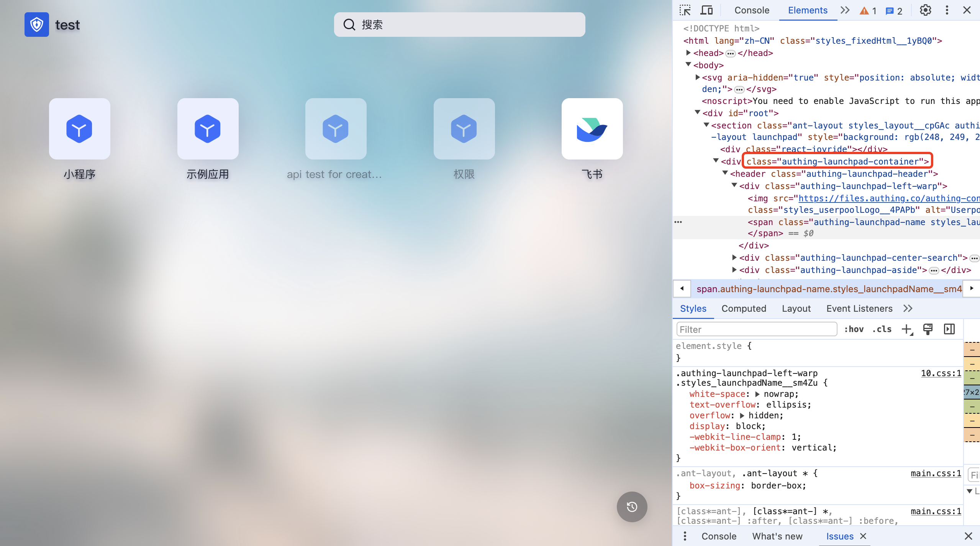The width and height of the screenshot is (980, 546).
Task: Toggle the :hov element state panel
Action: coord(854,329)
